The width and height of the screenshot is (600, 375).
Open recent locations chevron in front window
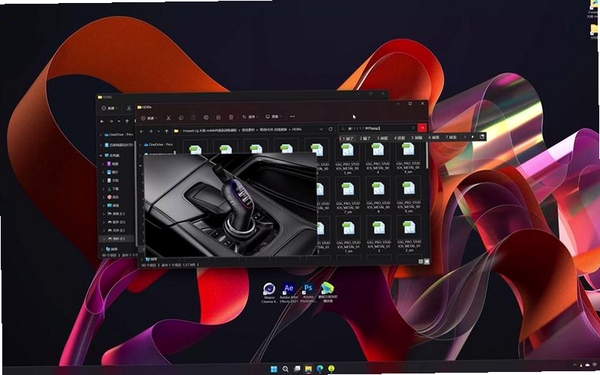pyautogui.click(x=158, y=131)
